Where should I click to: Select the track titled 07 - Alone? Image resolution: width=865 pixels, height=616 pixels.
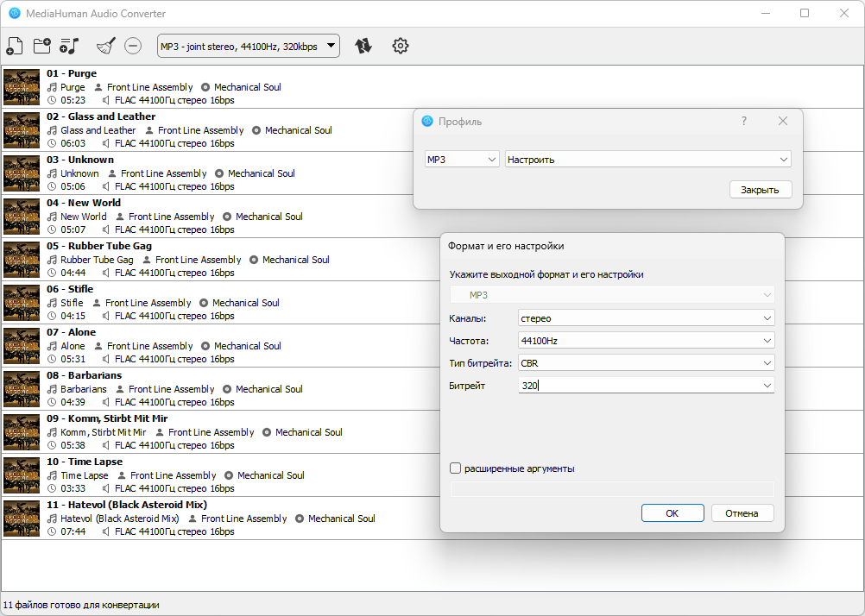(x=71, y=332)
